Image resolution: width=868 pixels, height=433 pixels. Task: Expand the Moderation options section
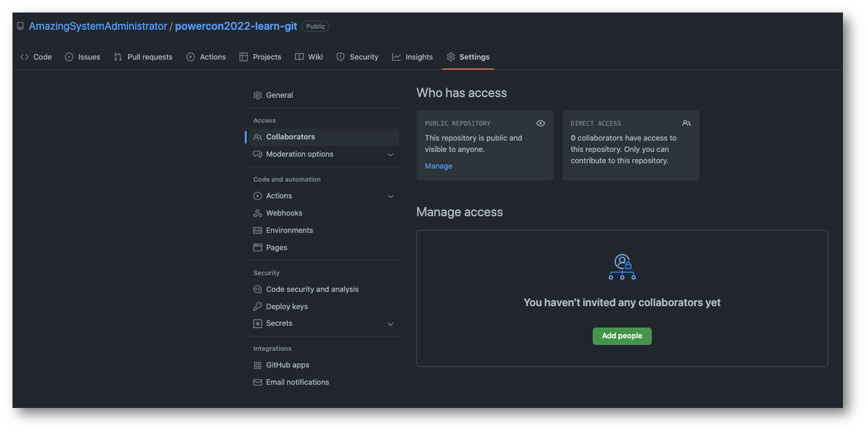coord(390,154)
